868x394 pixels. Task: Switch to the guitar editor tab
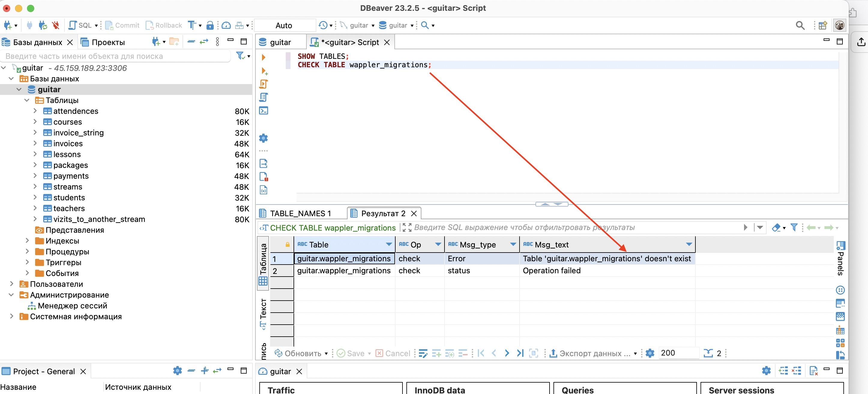pos(280,42)
